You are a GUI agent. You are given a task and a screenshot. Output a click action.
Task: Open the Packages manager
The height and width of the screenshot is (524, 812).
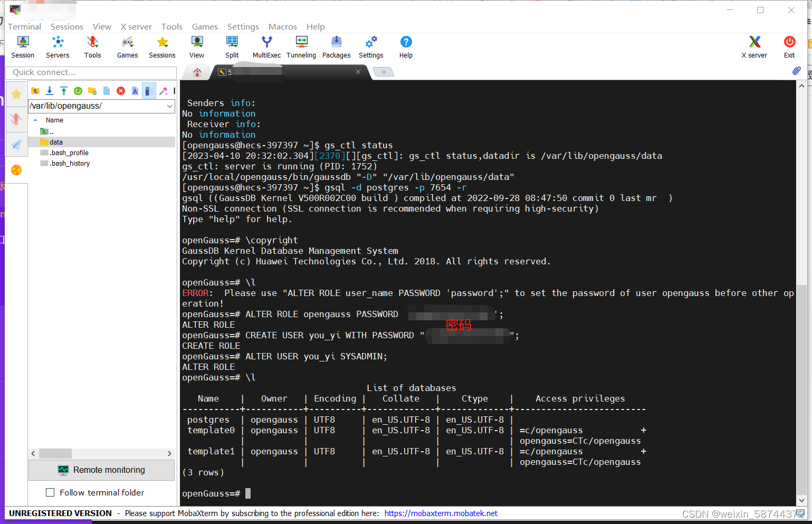336,47
